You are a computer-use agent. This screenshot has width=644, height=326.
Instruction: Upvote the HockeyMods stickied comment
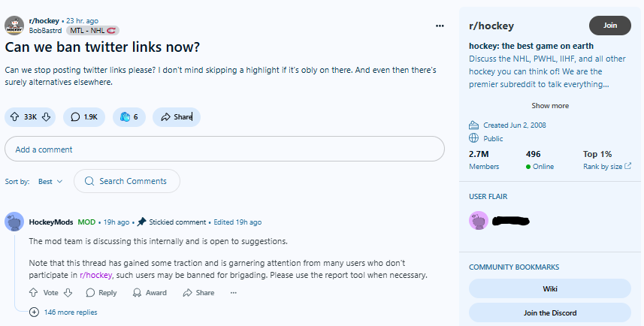point(34,293)
